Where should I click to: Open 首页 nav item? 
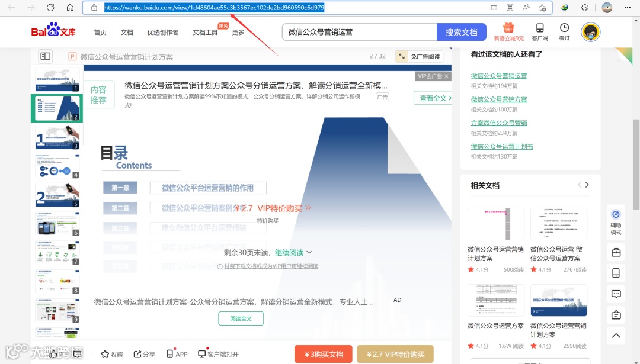[100, 32]
